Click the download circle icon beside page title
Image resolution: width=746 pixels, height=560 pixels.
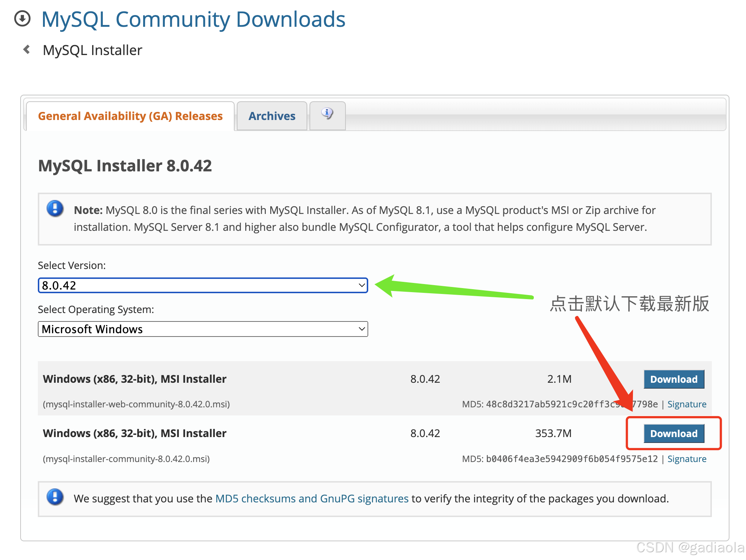point(22,19)
